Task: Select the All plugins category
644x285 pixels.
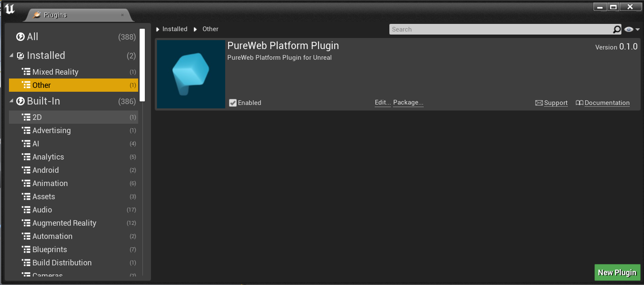Action: click(73, 37)
